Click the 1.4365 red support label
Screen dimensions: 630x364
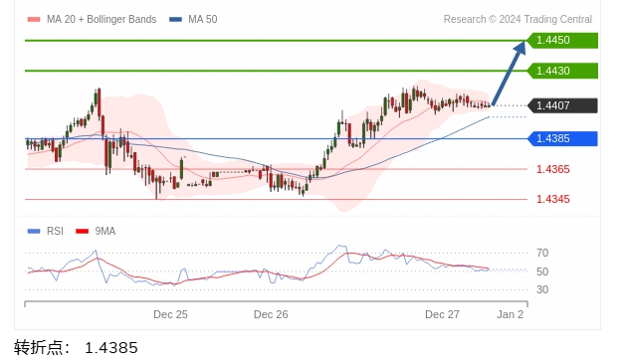[x=552, y=169]
